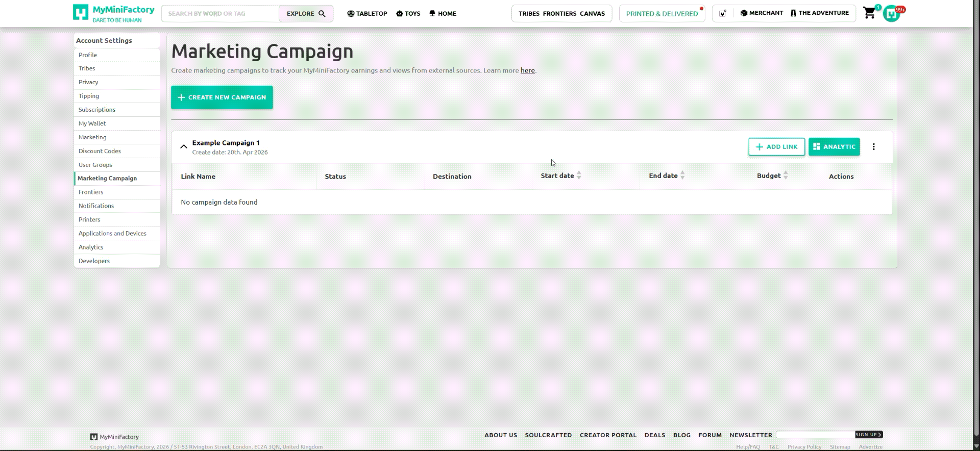Image resolution: width=980 pixels, height=451 pixels.
Task: Go to Canvas in top navigation
Action: (592, 14)
